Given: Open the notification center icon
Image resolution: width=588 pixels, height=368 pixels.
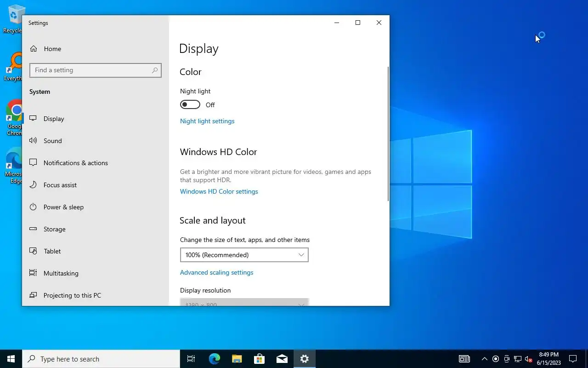Looking at the screenshot, I should (573, 359).
